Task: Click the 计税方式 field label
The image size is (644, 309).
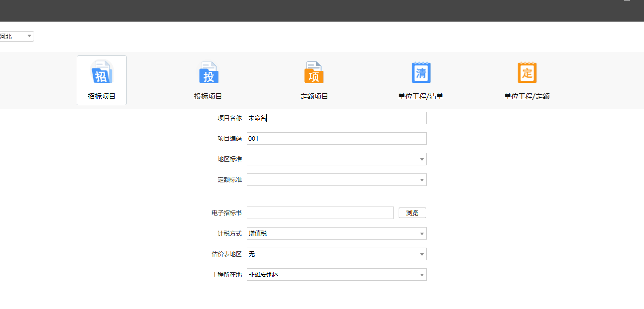Action: coord(229,233)
